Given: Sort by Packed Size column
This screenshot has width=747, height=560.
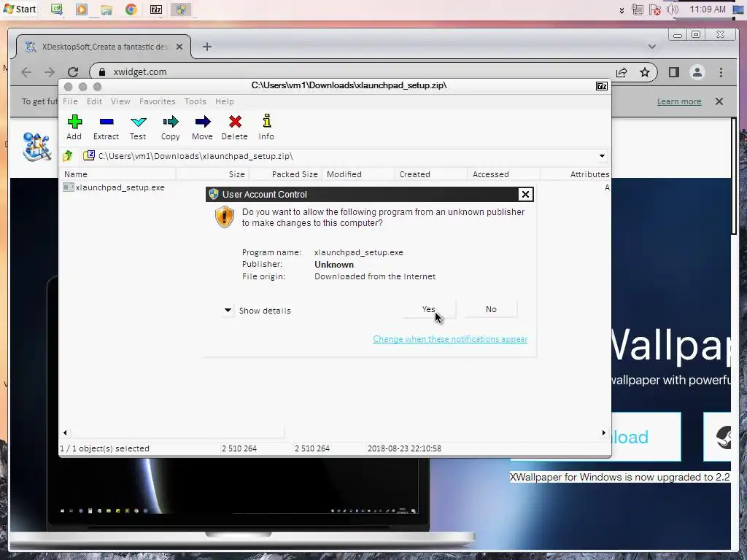Looking at the screenshot, I should pyautogui.click(x=285, y=174).
